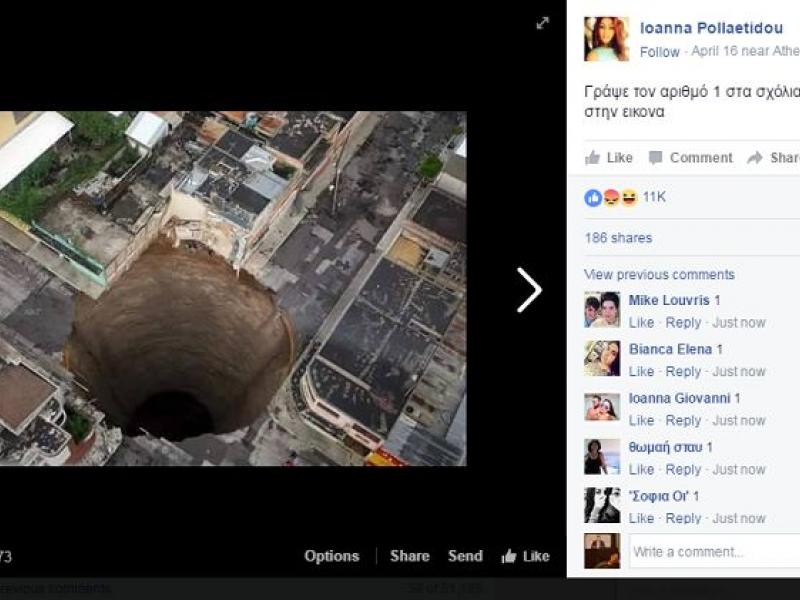Open Ioanna Pollaetidou's profile picture
This screenshot has height=600, width=800.
click(607, 39)
